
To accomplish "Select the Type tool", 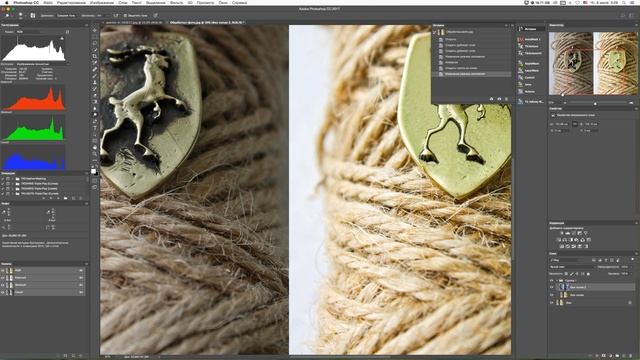I will coord(95,128).
